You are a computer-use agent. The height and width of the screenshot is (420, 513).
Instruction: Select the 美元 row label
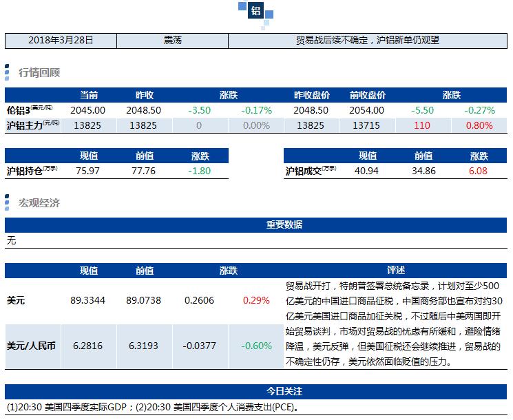[x=16, y=300]
